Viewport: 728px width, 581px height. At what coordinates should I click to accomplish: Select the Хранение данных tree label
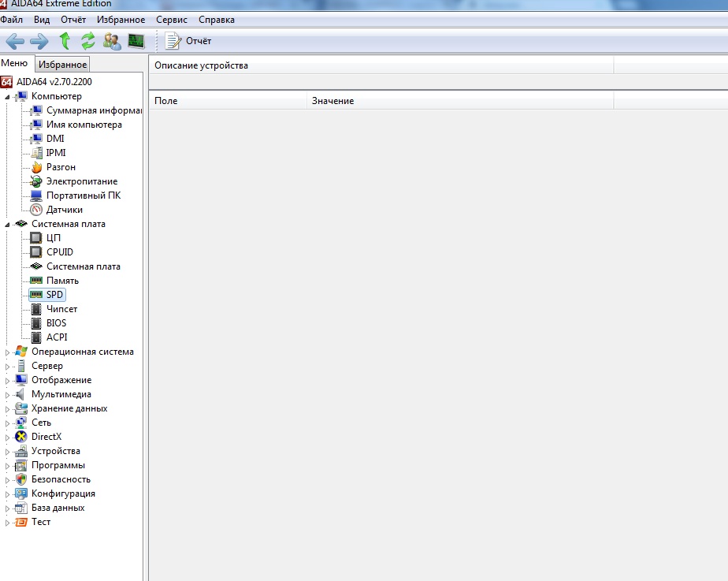pyautogui.click(x=69, y=408)
